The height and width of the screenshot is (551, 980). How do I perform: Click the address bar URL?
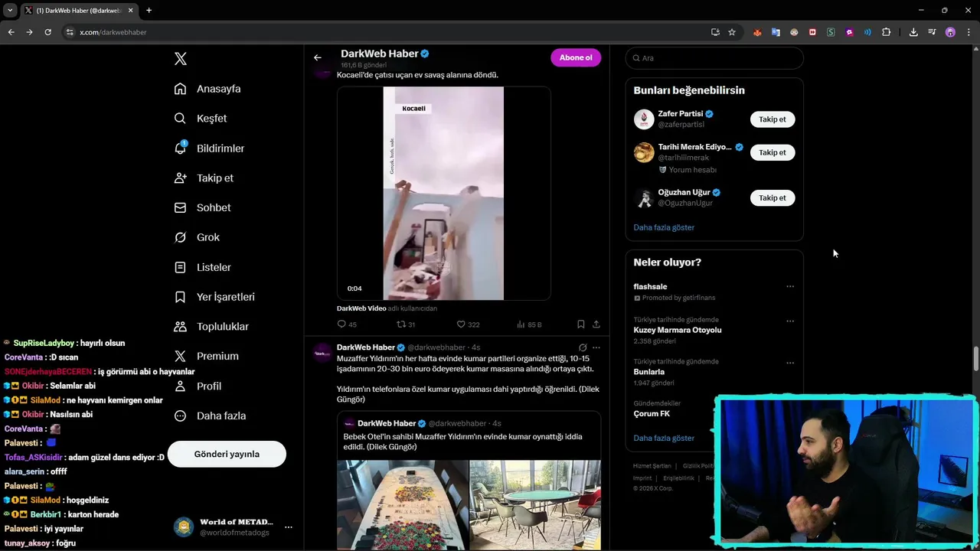(x=113, y=32)
